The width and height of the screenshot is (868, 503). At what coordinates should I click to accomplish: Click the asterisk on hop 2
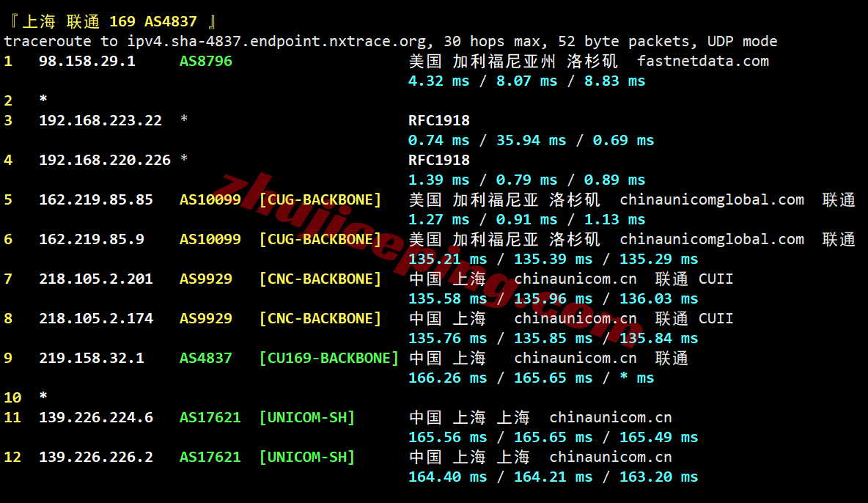43,99
